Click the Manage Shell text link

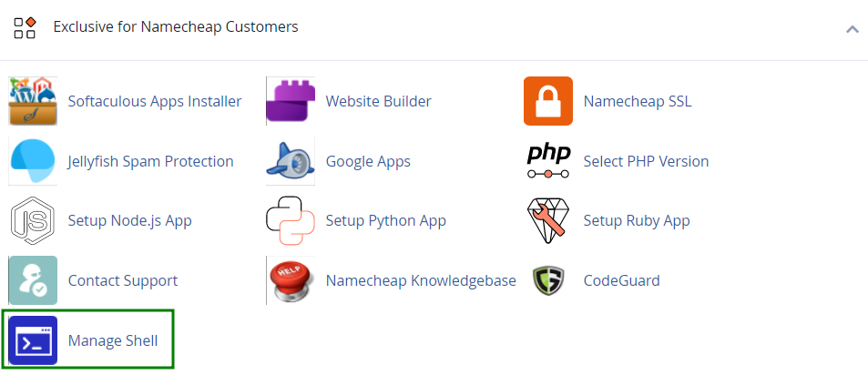tap(113, 340)
